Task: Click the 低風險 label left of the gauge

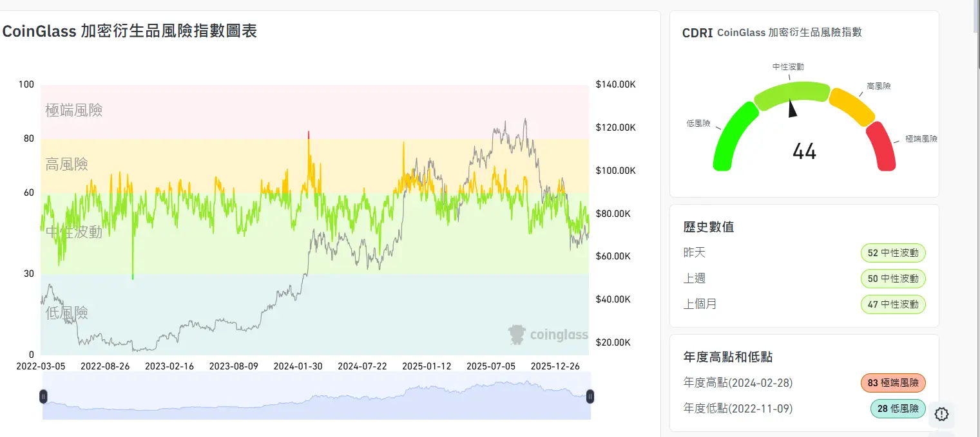Action: [698, 123]
